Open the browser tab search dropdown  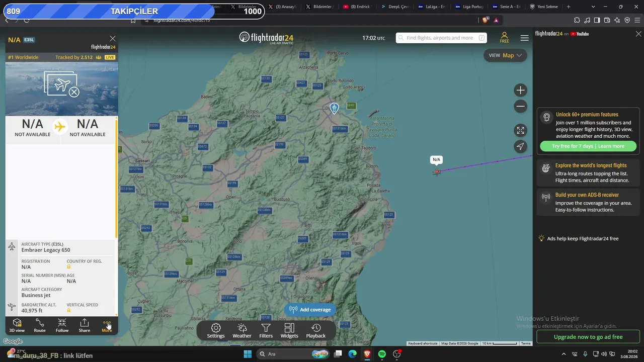coord(593,7)
